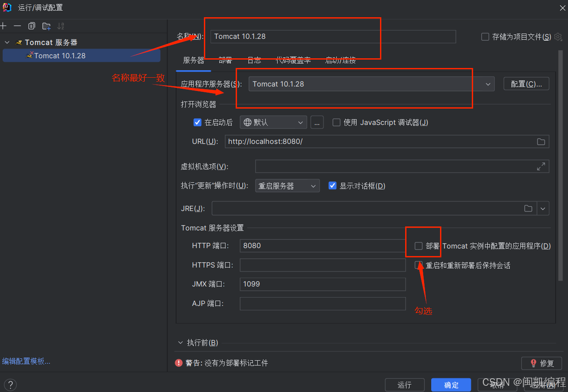
Task: Switch to the 启动/连接 tab
Action: [x=340, y=60]
